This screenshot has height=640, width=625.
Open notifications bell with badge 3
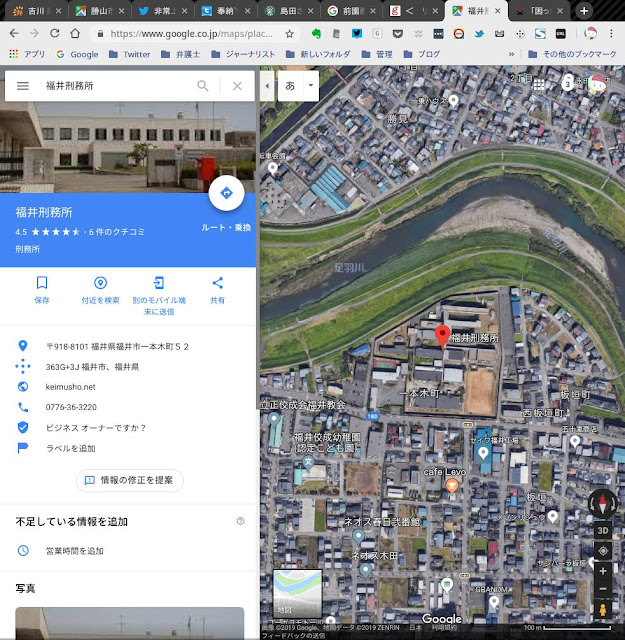(x=567, y=83)
